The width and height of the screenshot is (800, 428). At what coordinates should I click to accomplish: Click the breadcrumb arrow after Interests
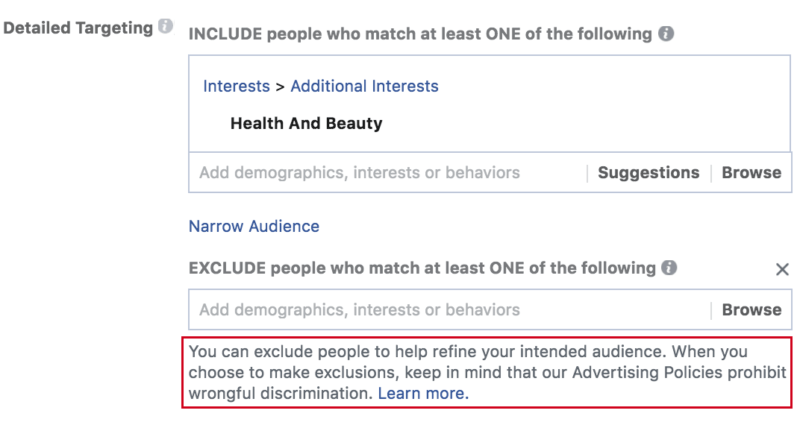pos(280,87)
